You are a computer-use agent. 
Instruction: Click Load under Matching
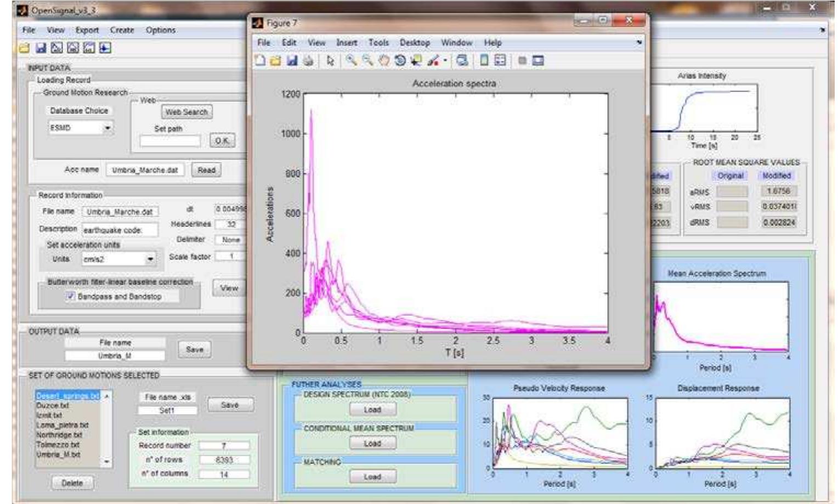point(372,477)
